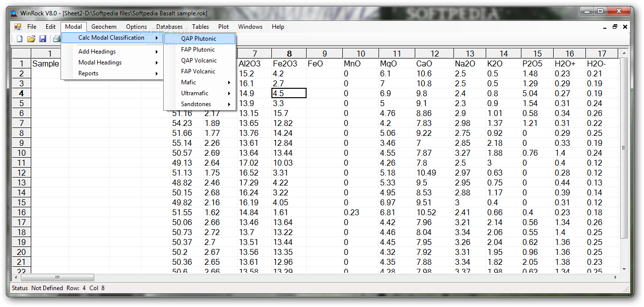
Task: Choose FAP Volcanic classification
Action: click(199, 71)
